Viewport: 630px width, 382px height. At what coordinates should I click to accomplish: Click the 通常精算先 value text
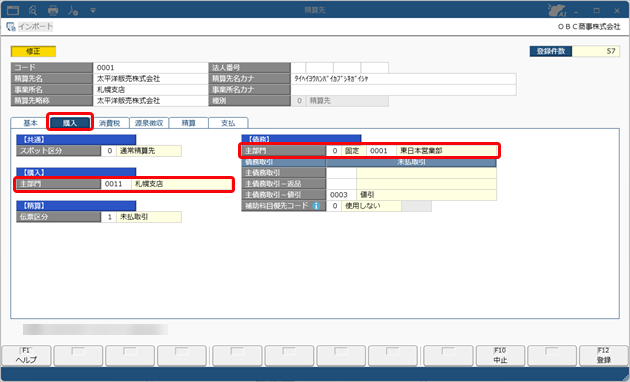[137, 151]
